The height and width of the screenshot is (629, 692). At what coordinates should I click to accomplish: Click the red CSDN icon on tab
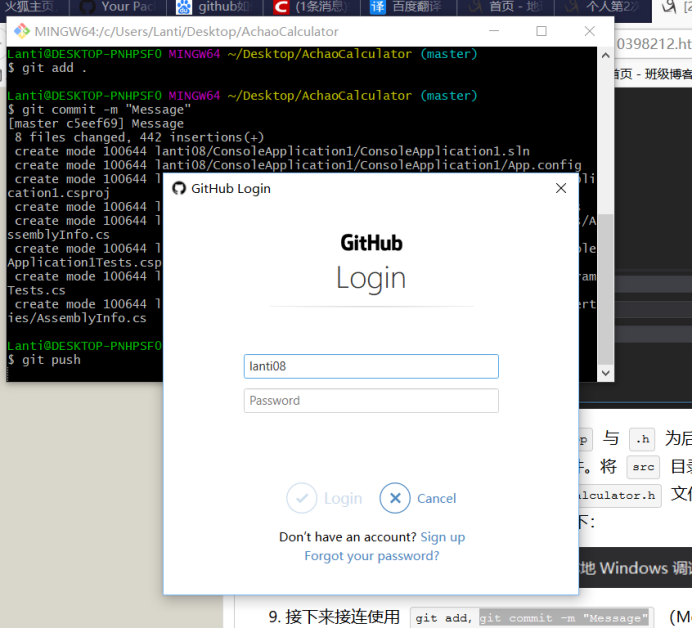coord(281,7)
